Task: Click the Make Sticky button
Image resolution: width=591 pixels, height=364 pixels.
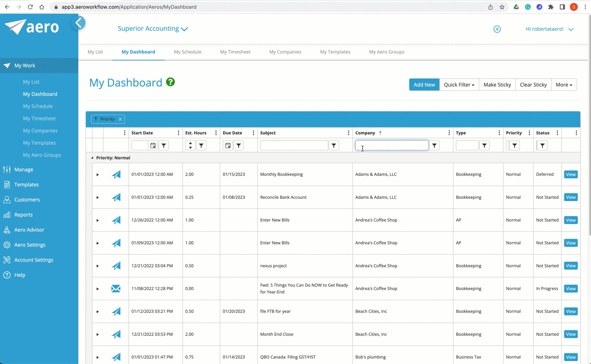Action: [497, 85]
